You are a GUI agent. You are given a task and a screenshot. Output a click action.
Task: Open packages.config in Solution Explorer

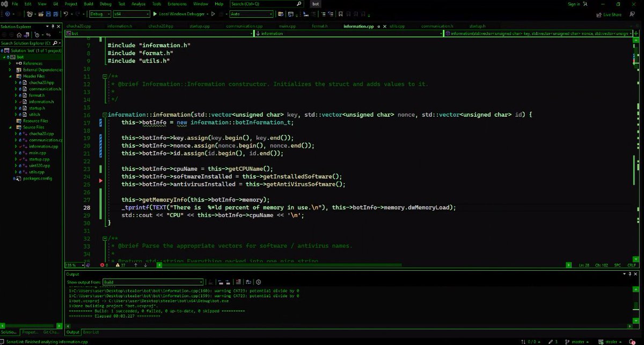click(x=37, y=178)
